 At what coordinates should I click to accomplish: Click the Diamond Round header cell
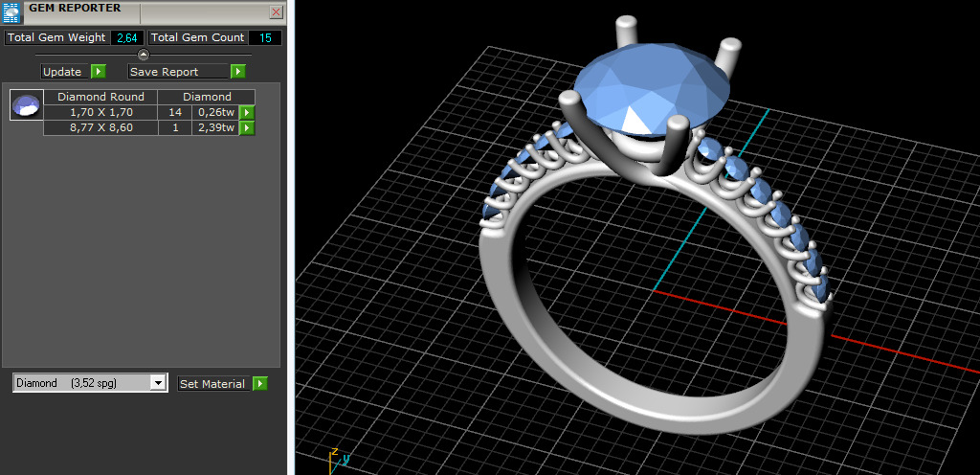[100, 97]
